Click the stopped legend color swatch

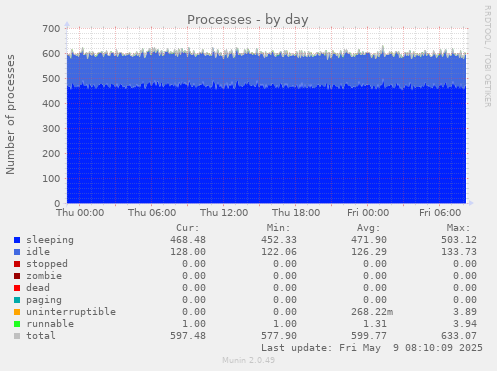(17, 264)
